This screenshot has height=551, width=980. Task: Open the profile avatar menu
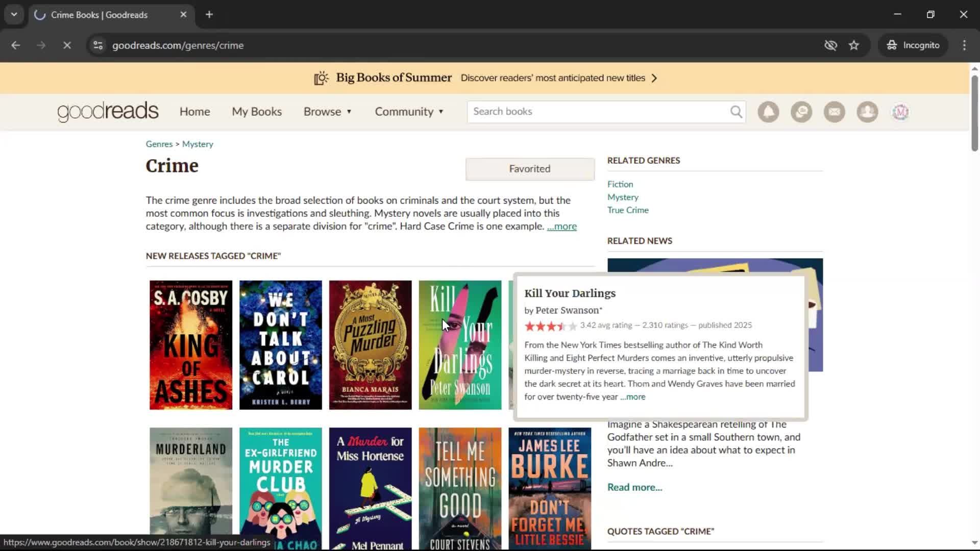click(900, 112)
